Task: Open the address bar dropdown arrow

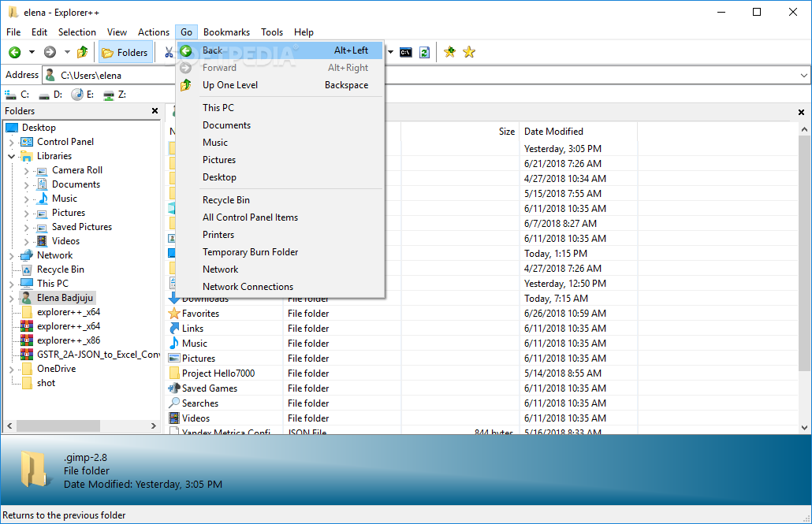Action: 803,76
